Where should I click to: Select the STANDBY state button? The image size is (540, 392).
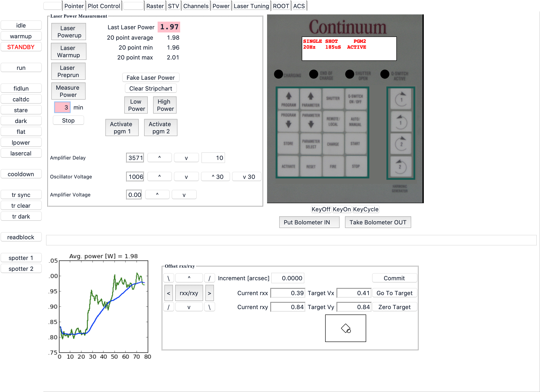[x=21, y=47]
